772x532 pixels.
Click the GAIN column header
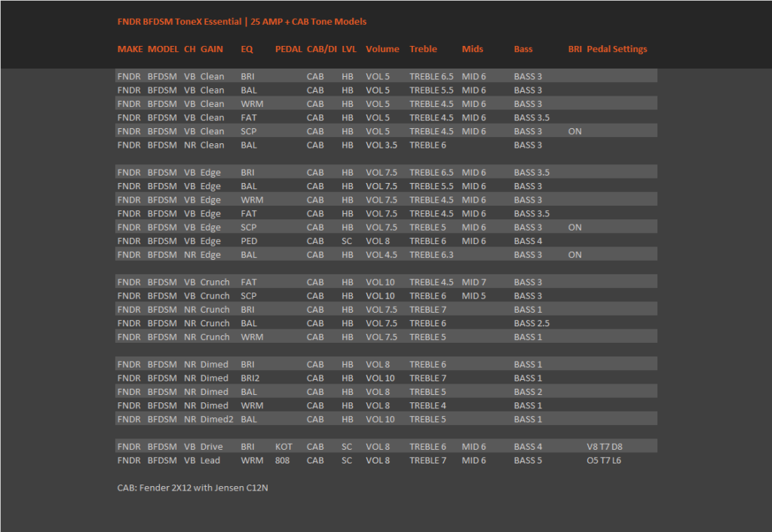pyautogui.click(x=212, y=49)
